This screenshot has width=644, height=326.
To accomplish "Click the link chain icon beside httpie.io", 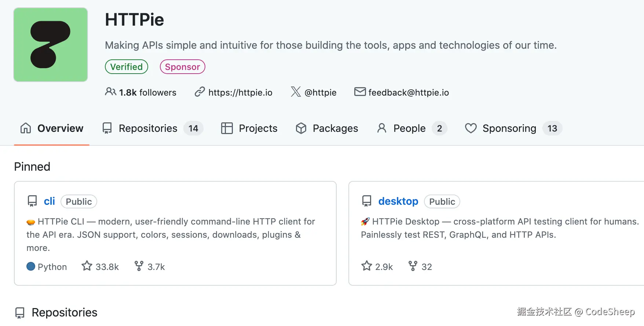I will (x=200, y=92).
